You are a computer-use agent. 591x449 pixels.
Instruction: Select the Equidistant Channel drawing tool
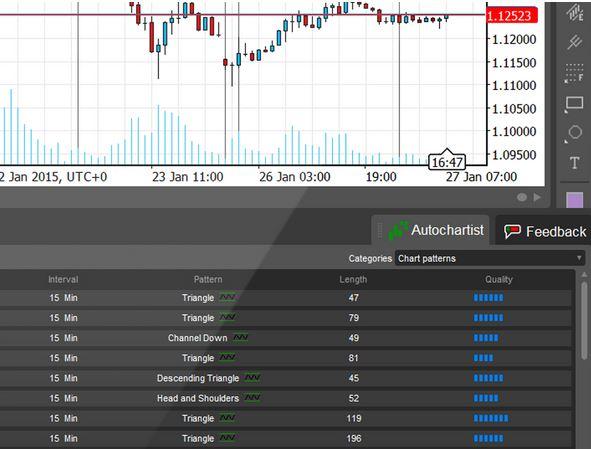pyautogui.click(x=575, y=13)
